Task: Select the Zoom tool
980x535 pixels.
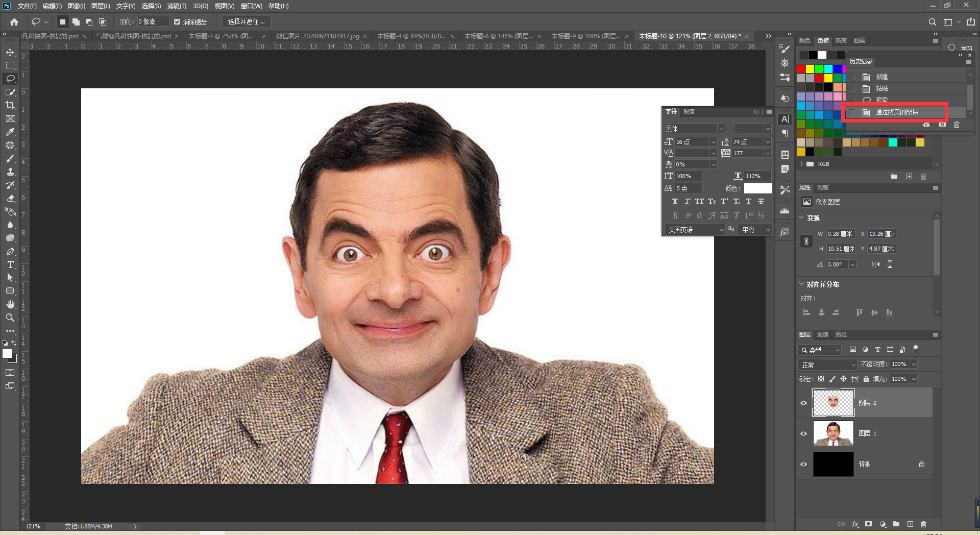Action: coord(10,318)
